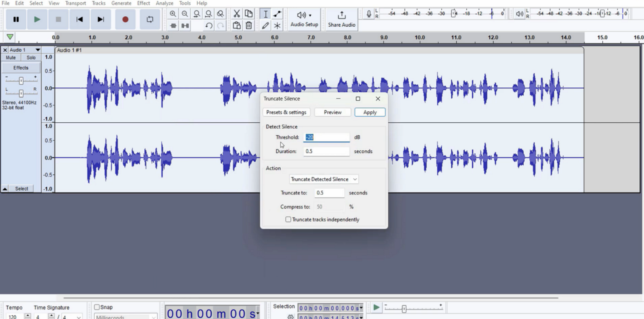This screenshot has width=644, height=319.
Task: Copy the selection
Action: pyautogui.click(x=249, y=14)
